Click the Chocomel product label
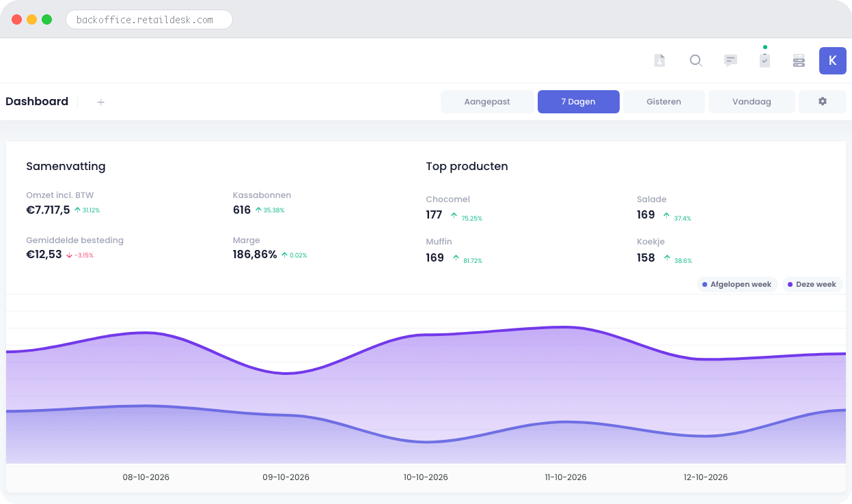The height and width of the screenshot is (504, 852). pyautogui.click(x=448, y=199)
